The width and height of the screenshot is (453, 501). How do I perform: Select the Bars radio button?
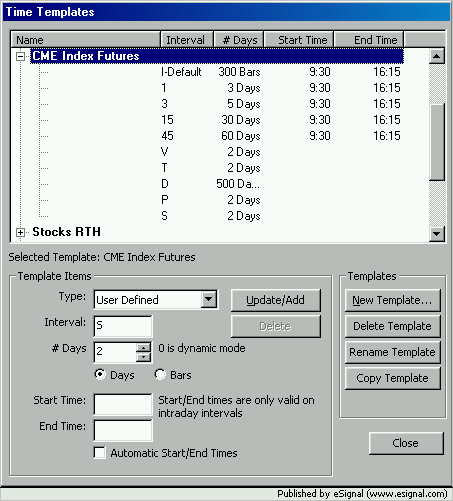click(x=160, y=374)
